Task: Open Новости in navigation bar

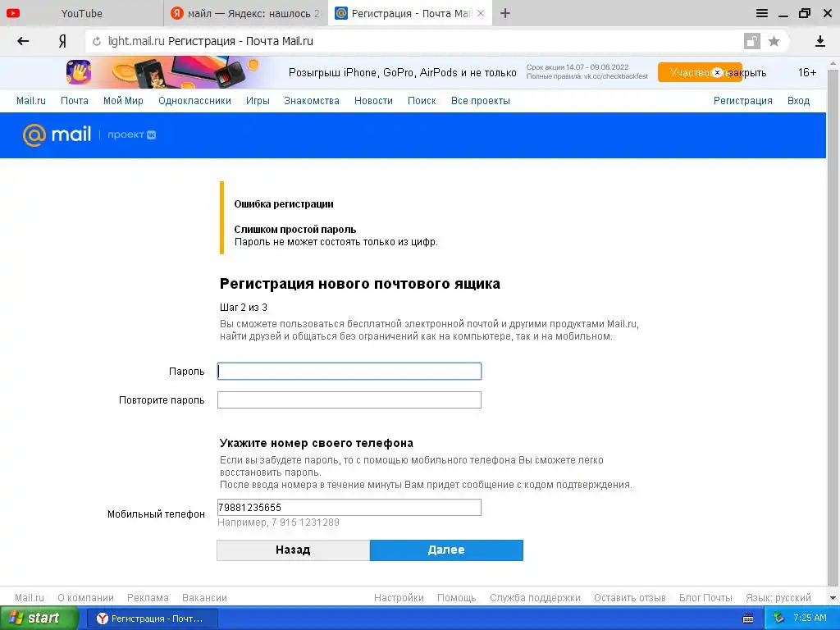Action: (x=373, y=101)
